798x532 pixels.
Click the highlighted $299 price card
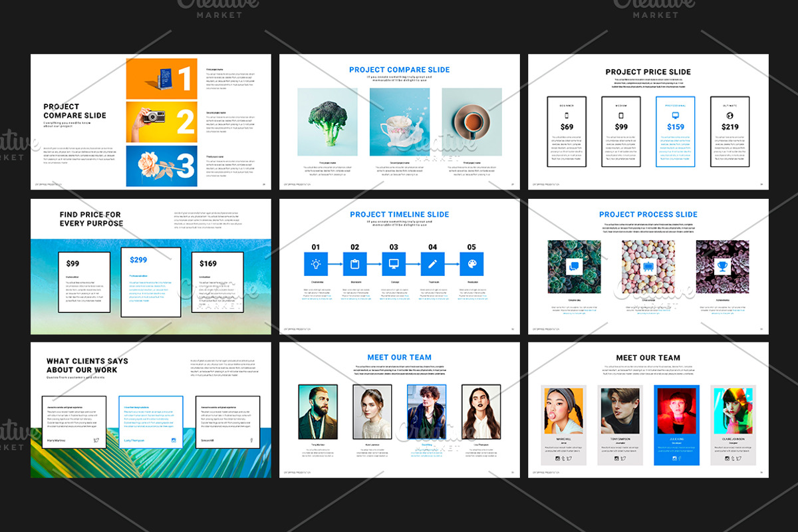coord(151,283)
